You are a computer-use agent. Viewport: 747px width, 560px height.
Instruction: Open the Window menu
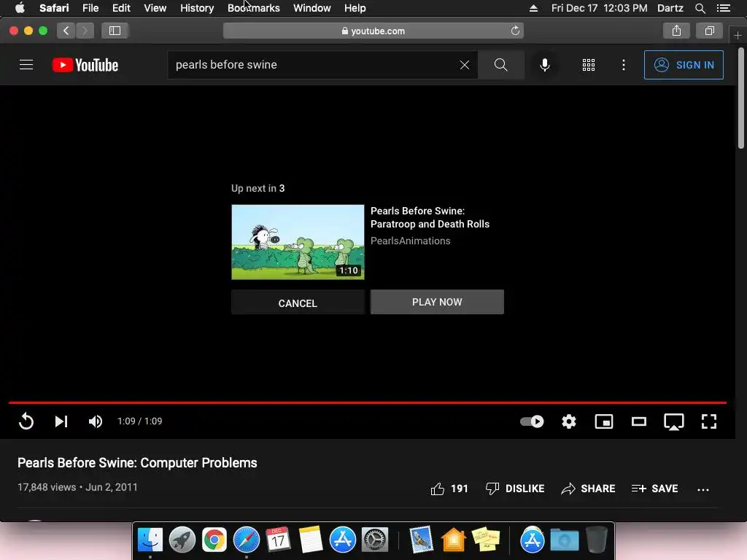(x=312, y=8)
